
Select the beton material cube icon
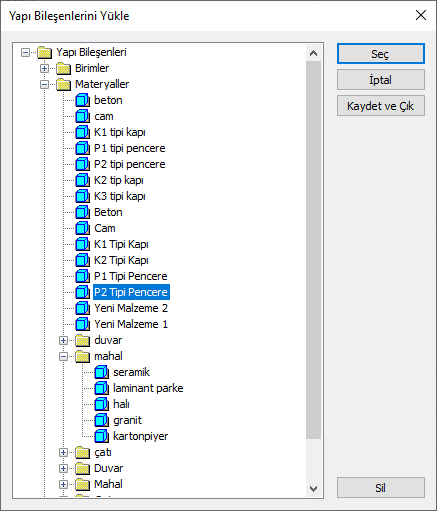[82, 100]
